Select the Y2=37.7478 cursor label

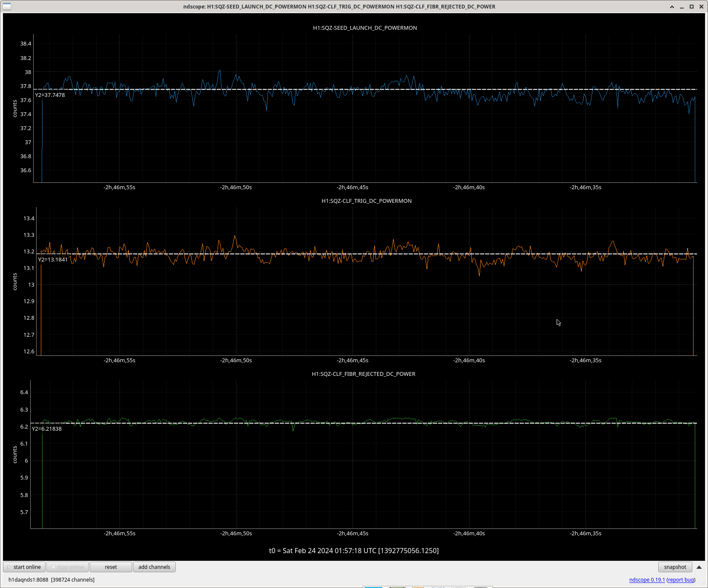tap(50, 95)
